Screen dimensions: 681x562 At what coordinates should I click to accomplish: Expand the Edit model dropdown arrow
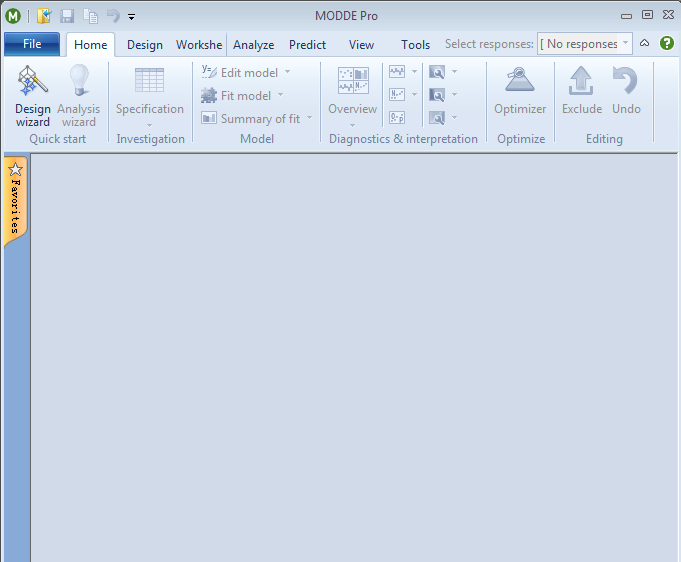point(288,71)
